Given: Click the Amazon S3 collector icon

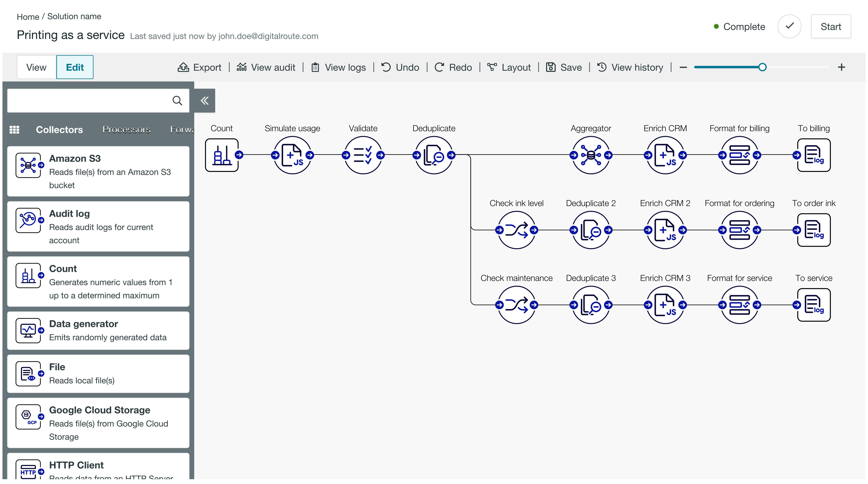Looking at the screenshot, I should coord(28,165).
